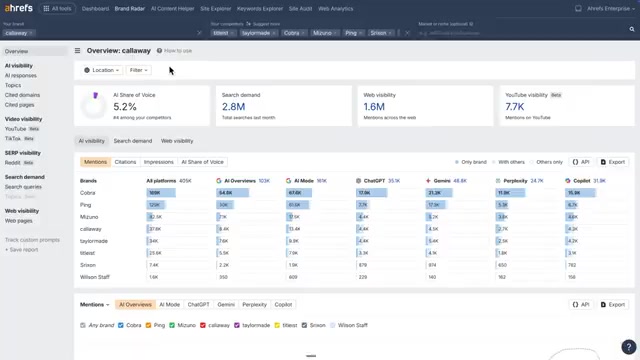
Task: Open the All tools dropdown
Action: pos(58,9)
